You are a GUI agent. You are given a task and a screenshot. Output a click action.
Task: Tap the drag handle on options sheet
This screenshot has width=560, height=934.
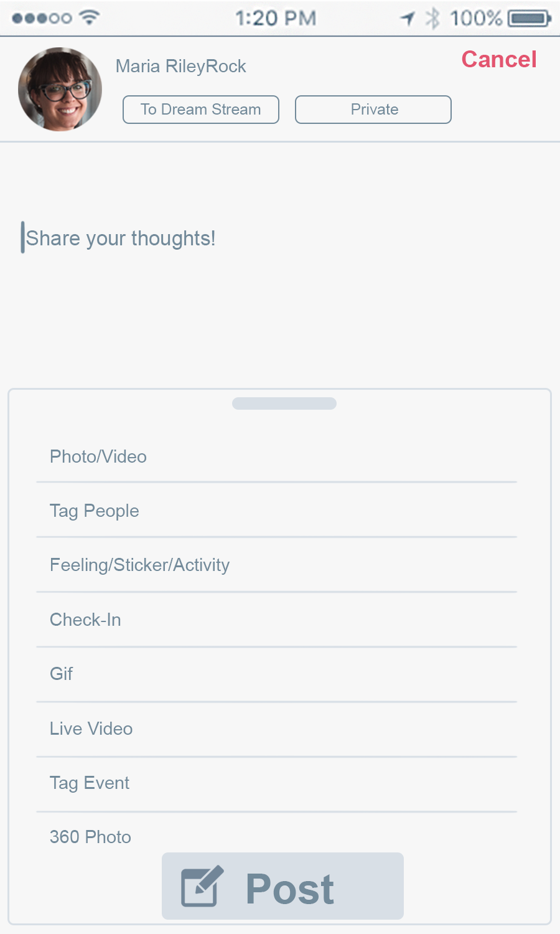point(284,403)
